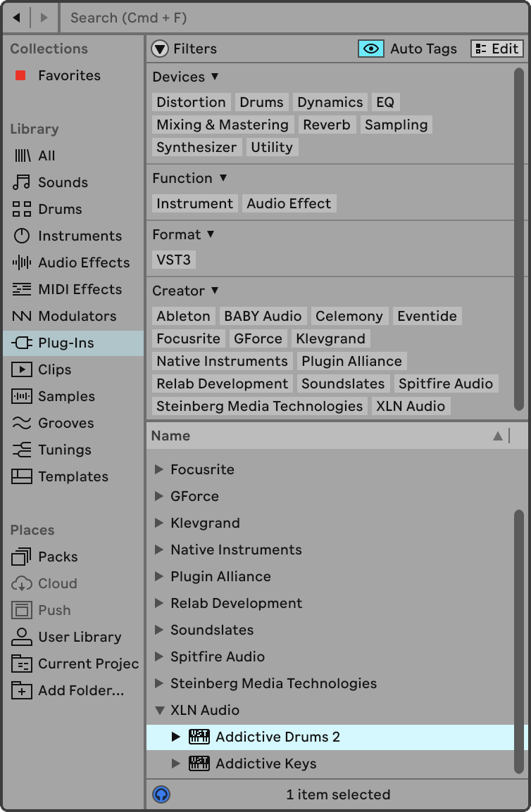This screenshot has width=531, height=812.
Task: Open the User Library place
Action: (x=80, y=637)
